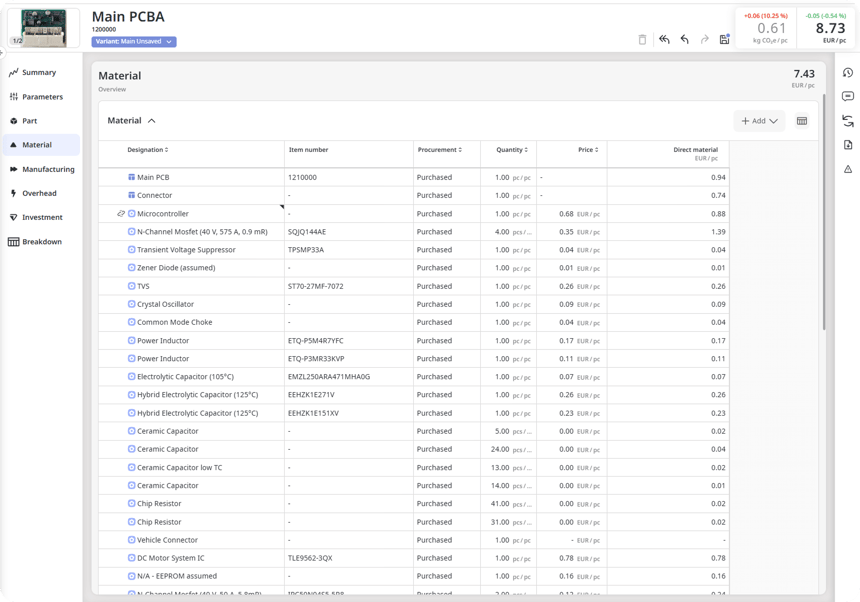This screenshot has height=602, width=860.
Task: Collapse the Material section chevron
Action: [x=152, y=121]
